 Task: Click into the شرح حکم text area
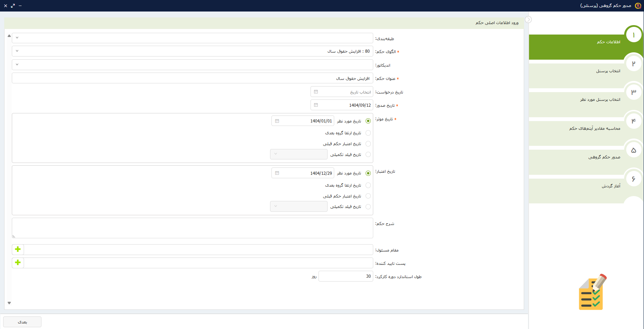192,228
